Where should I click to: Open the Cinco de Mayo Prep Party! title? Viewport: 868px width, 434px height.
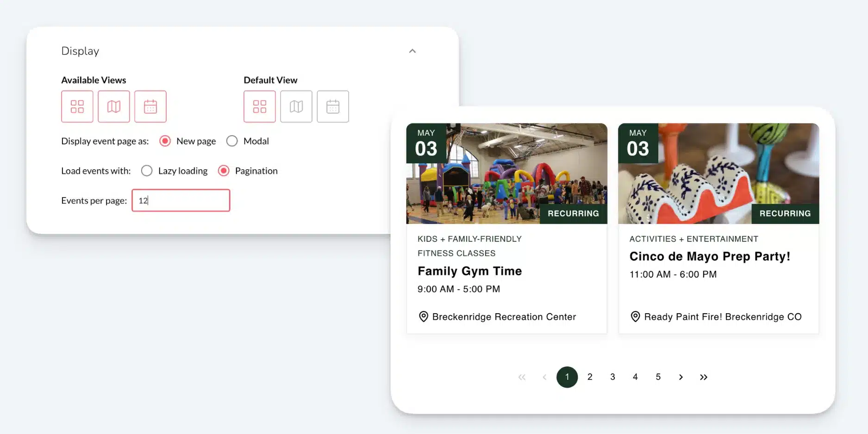coord(710,256)
